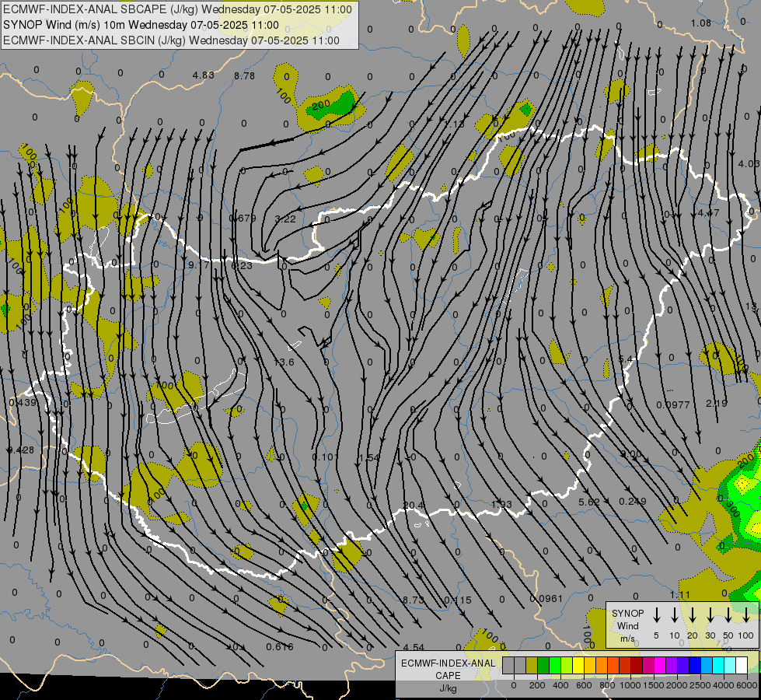Image resolution: width=761 pixels, height=700 pixels.
Task: Click the '400' tick label in legend
Action: 560,685
